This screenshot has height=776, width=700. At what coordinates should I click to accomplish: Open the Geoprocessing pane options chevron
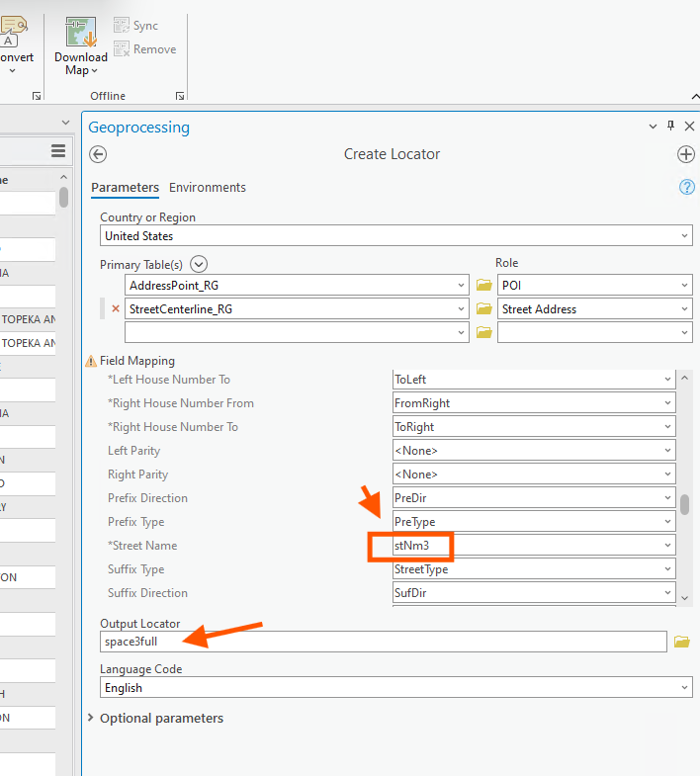click(x=653, y=127)
